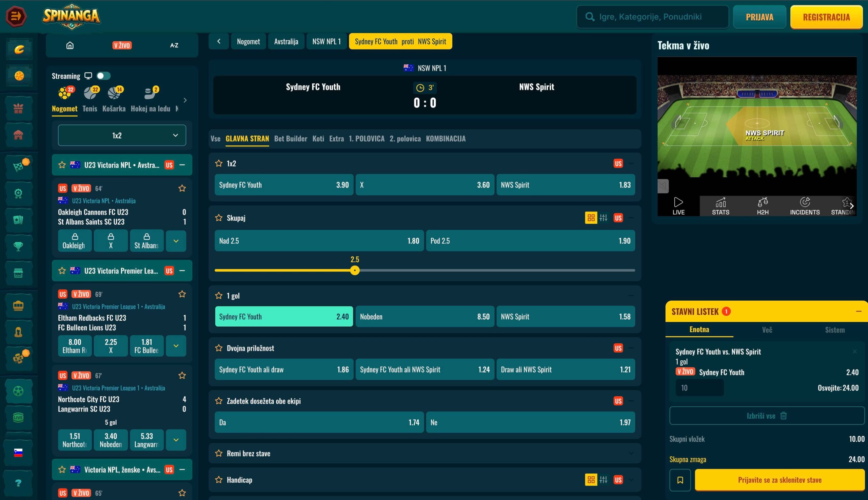868x500 pixels.
Task: Open the V ŽIVO live tab
Action: click(122, 45)
